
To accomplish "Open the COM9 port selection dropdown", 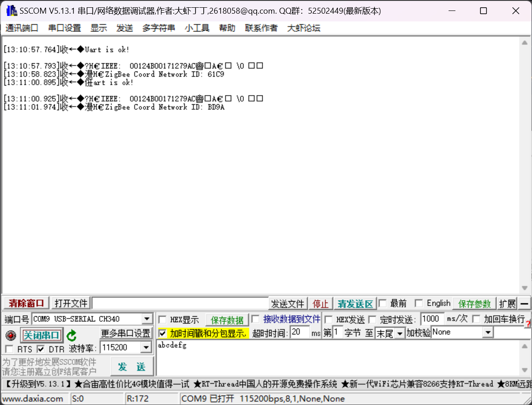I will 147,318.
